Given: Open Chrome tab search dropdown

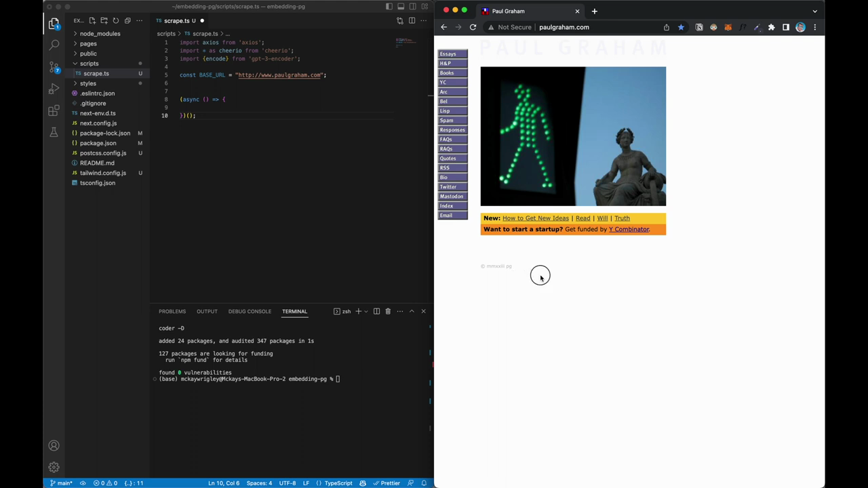Looking at the screenshot, I should click(814, 11).
